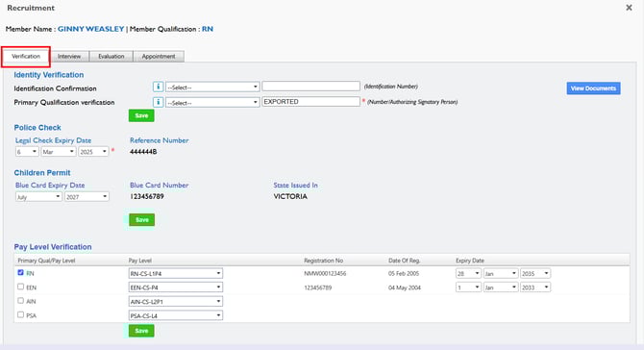This screenshot has height=350, width=644.
Task: Switch to the Interview tab
Action: click(69, 57)
